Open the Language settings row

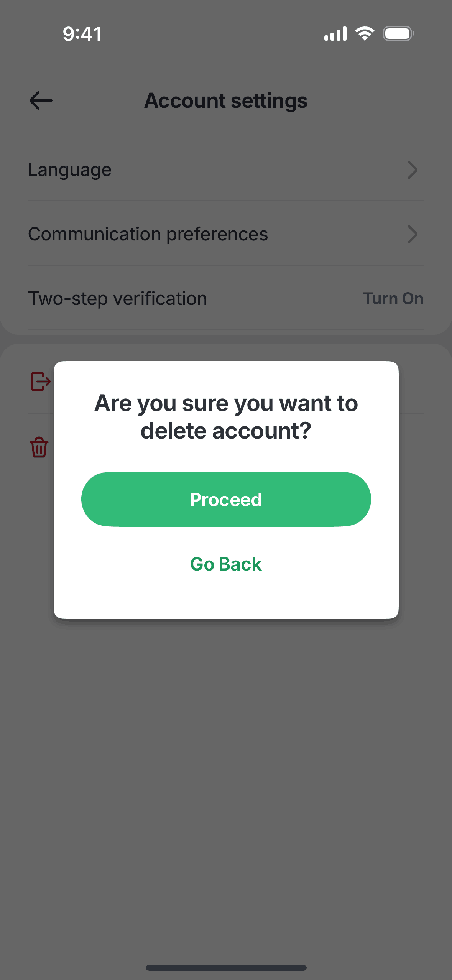[226, 170]
